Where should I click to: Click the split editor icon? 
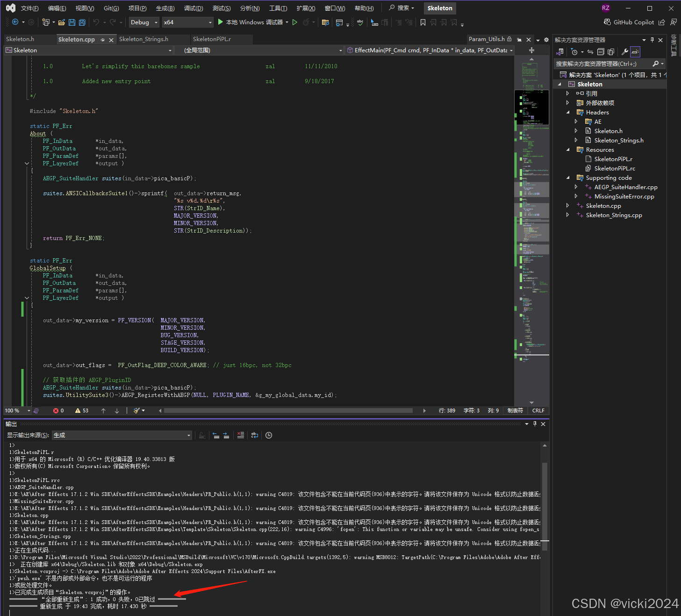[x=531, y=50]
